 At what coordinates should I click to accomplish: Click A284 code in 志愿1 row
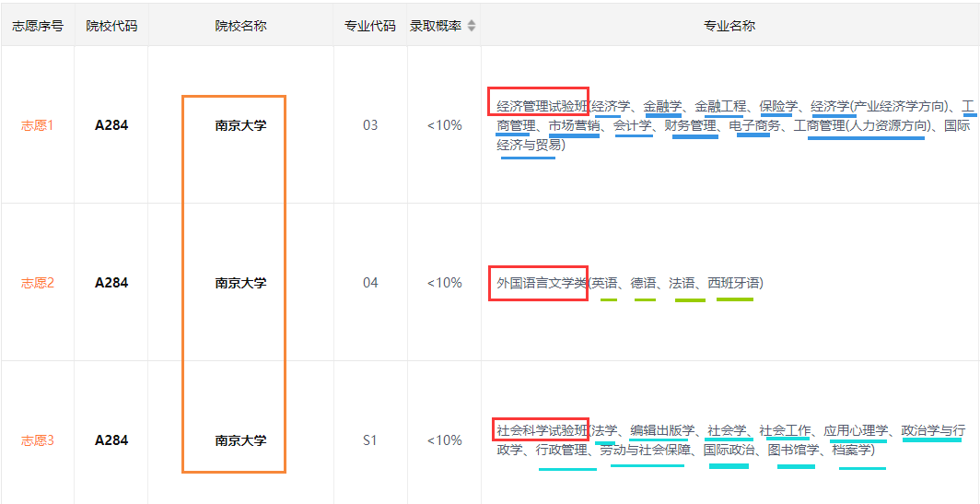click(111, 125)
